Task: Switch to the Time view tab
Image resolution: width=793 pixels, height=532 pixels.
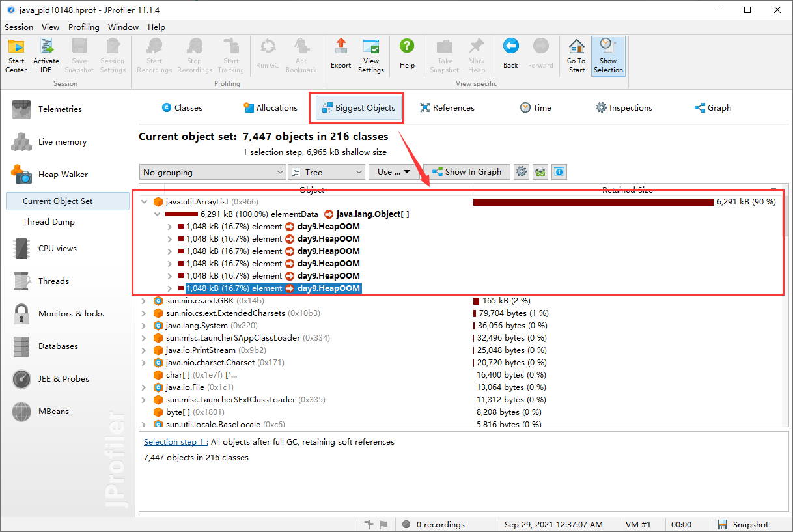Action: click(535, 108)
